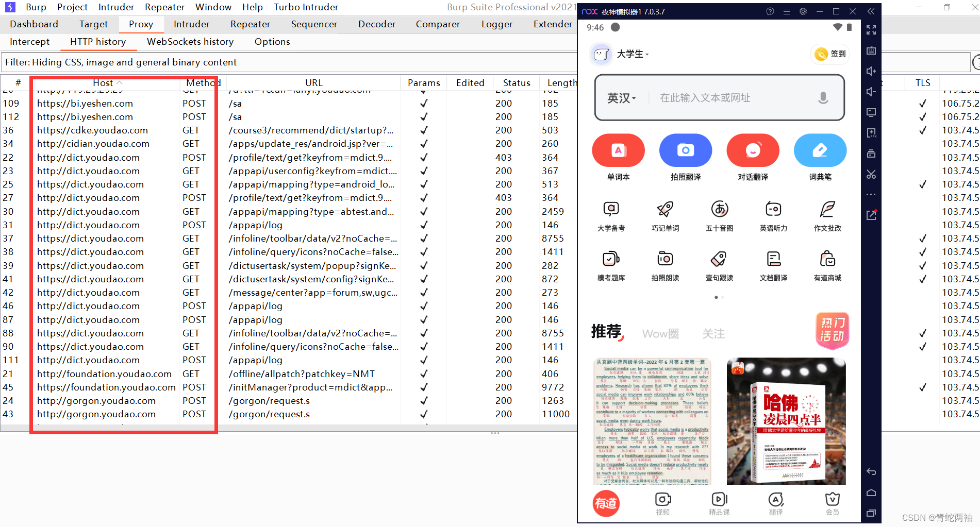Tap the 拍照翻译 camera translate icon
980x527 pixels.
point(686,150)
